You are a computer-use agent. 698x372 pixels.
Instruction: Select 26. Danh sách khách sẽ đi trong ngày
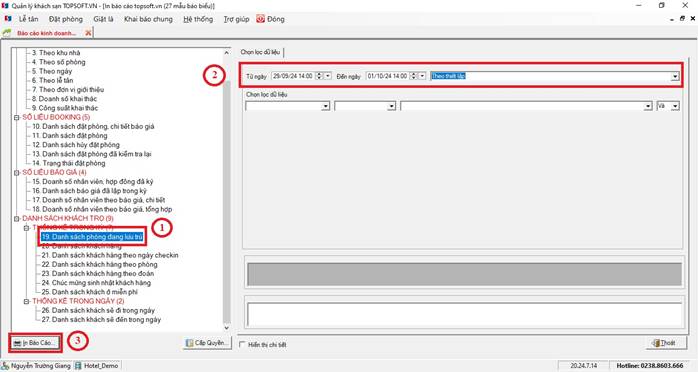click(98, 311)
